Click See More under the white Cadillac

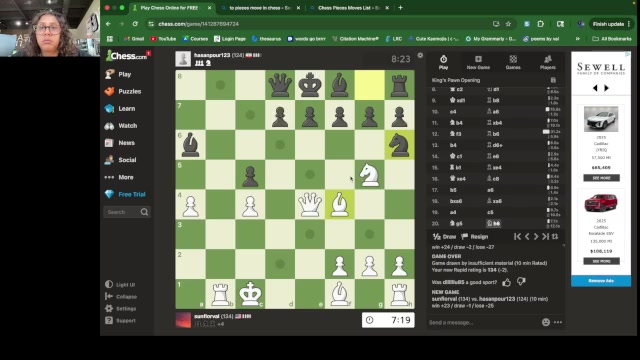click(x=601, y=178)
